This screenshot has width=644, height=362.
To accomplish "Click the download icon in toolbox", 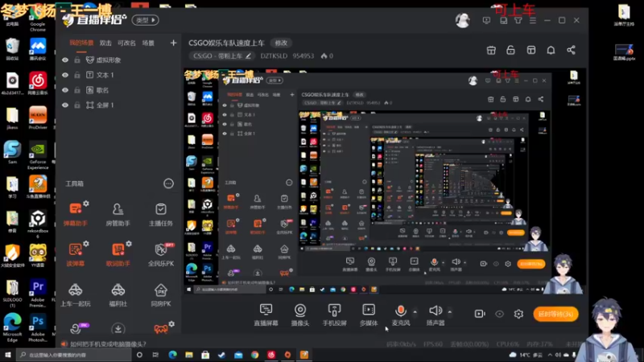I will (118, 328).
